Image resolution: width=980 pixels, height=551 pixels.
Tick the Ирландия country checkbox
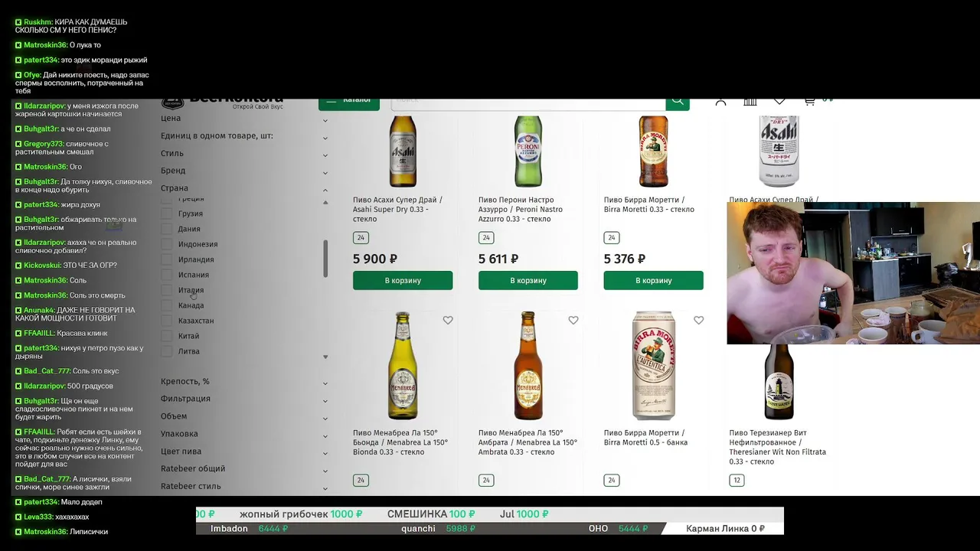click(166, 259)
